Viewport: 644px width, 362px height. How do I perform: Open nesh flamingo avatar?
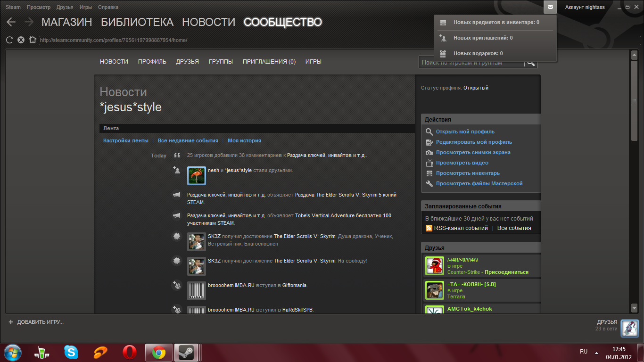tap(197, 176)
